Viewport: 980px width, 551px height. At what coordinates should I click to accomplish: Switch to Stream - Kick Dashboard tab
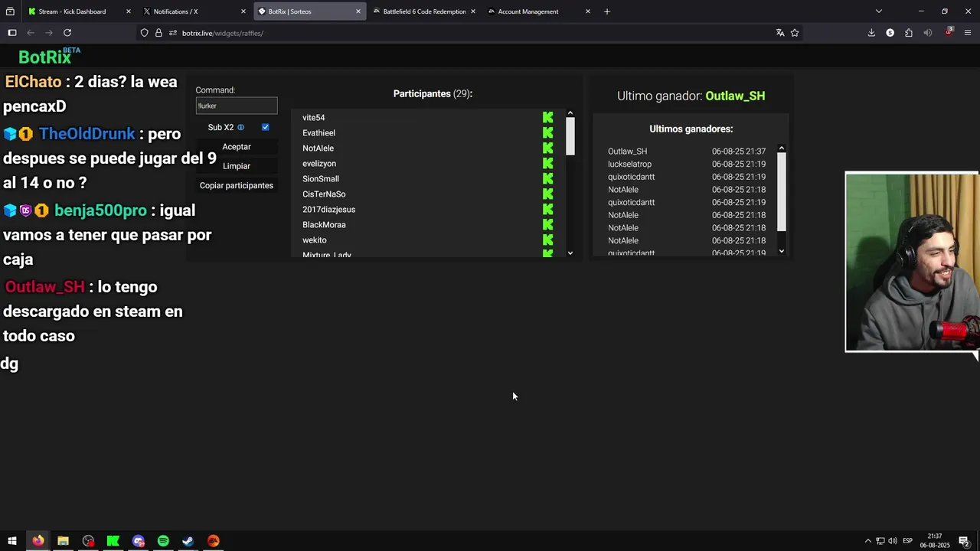pyautogui.click(x=80, y=11)
